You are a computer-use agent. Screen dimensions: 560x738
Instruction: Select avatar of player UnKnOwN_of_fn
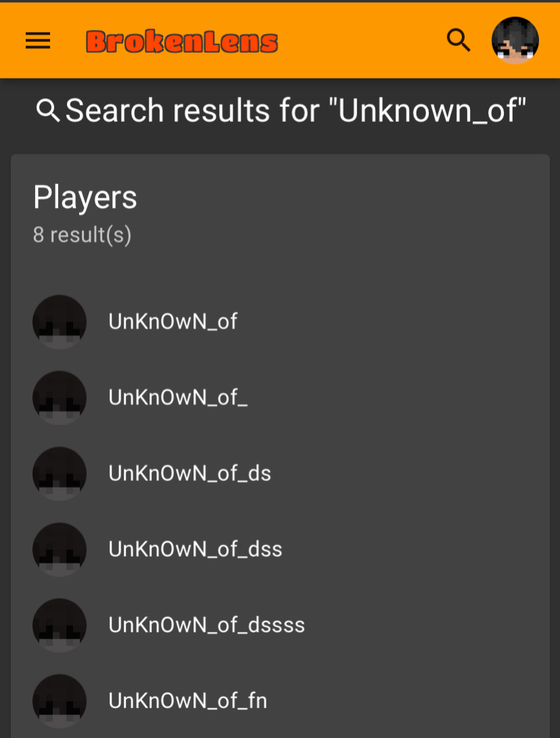pos(60,701)
